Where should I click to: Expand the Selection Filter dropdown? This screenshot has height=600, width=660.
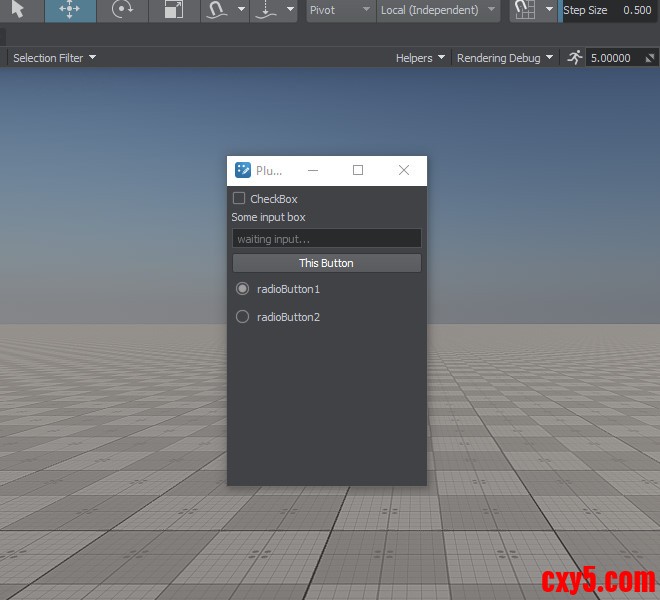point(54,58)
